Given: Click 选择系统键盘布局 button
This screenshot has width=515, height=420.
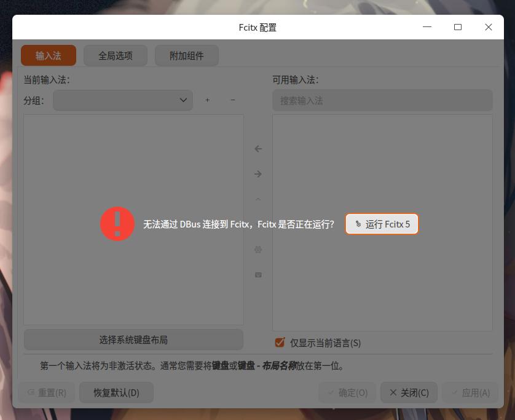Looking at the screenshot, I should (134, 339).
